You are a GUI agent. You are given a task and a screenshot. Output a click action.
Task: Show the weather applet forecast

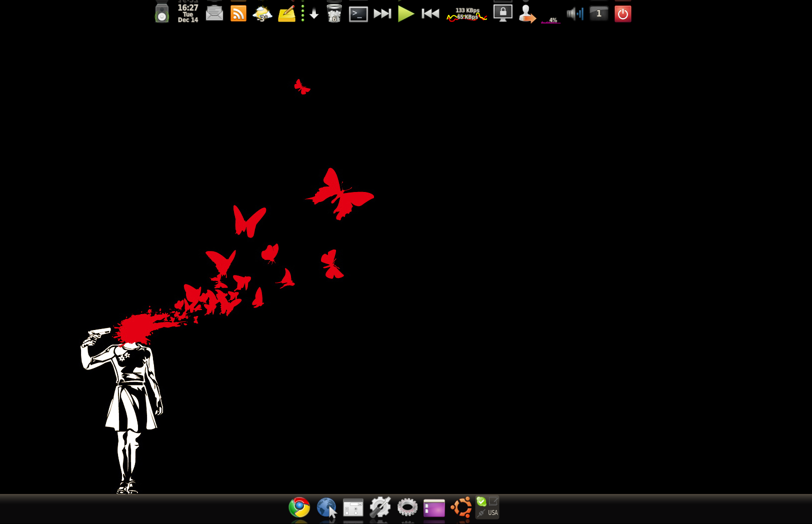pyautogui.click(x=262, y=13)
